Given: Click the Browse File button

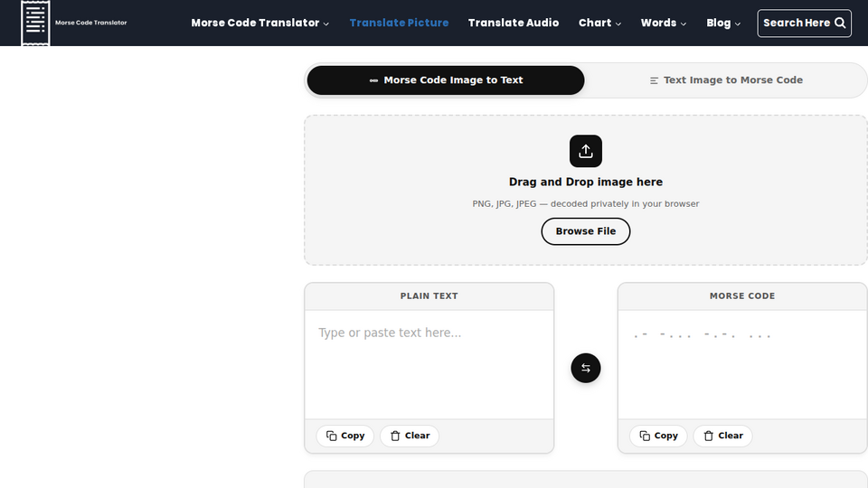Looking at the screenshot, I should point(586,231).
